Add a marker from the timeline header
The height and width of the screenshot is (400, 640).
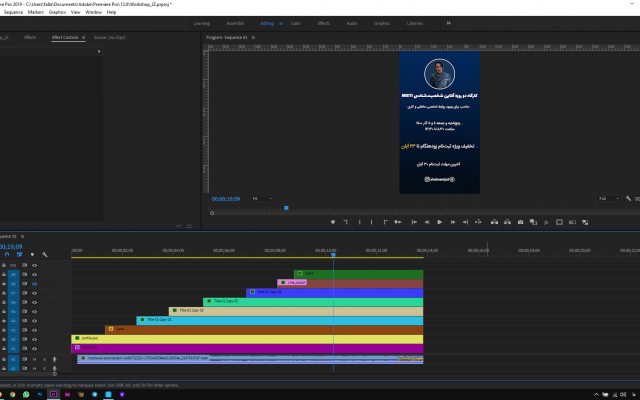point(32,254)
